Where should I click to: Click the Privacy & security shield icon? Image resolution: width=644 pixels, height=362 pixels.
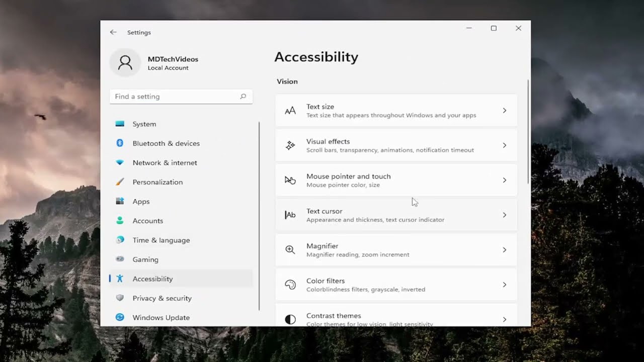tap(120, 298)
